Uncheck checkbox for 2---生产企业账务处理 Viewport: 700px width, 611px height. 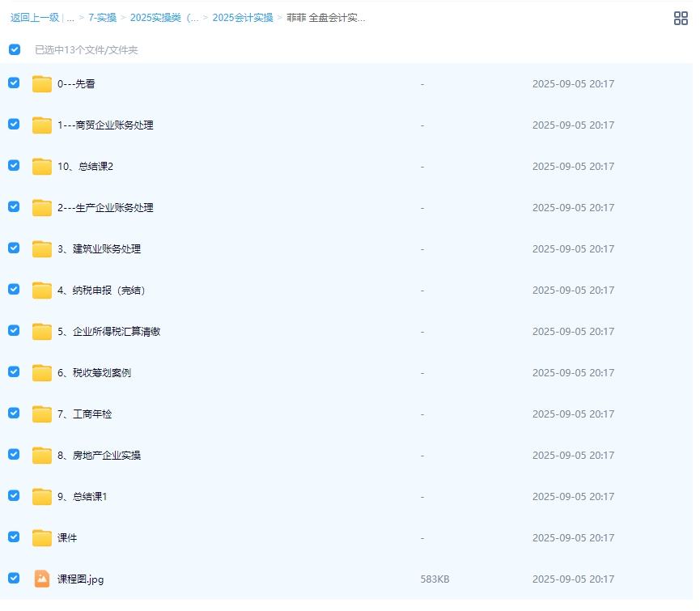tap(14, 206)
